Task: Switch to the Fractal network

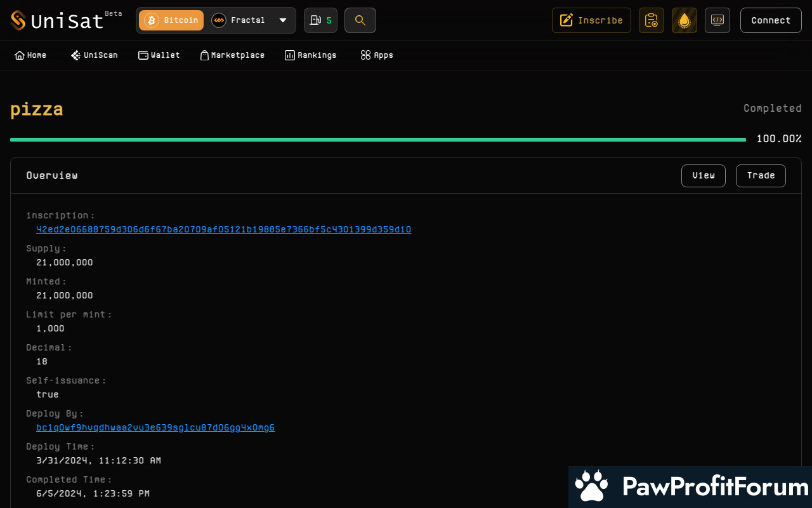Action: tap(239, 20)
